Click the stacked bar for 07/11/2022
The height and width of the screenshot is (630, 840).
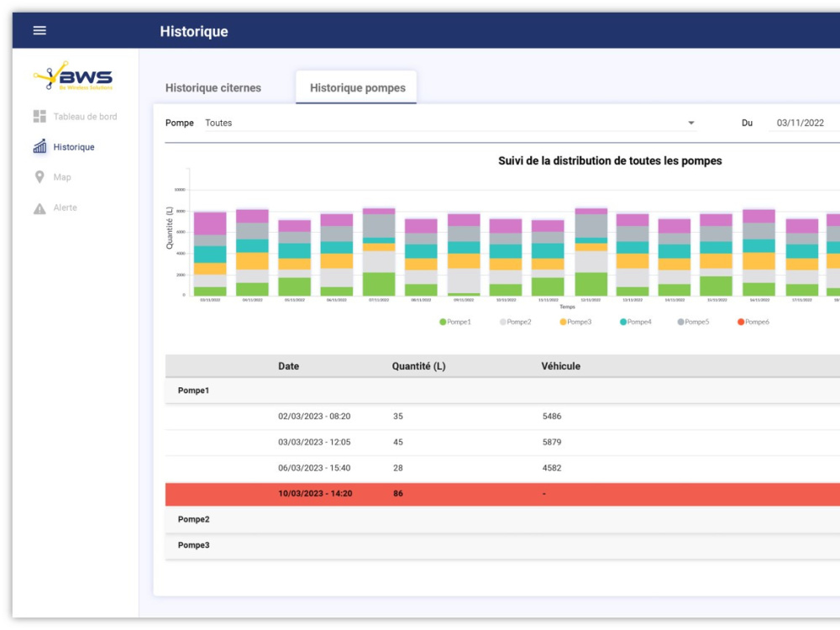tap(379, 252)
